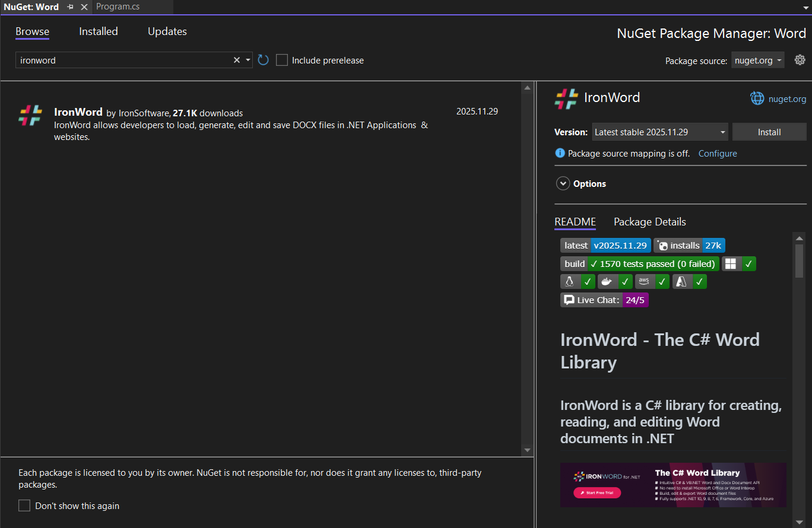Expand the Options section
This screenshot has height=528, width=812.
coord(563,184)
